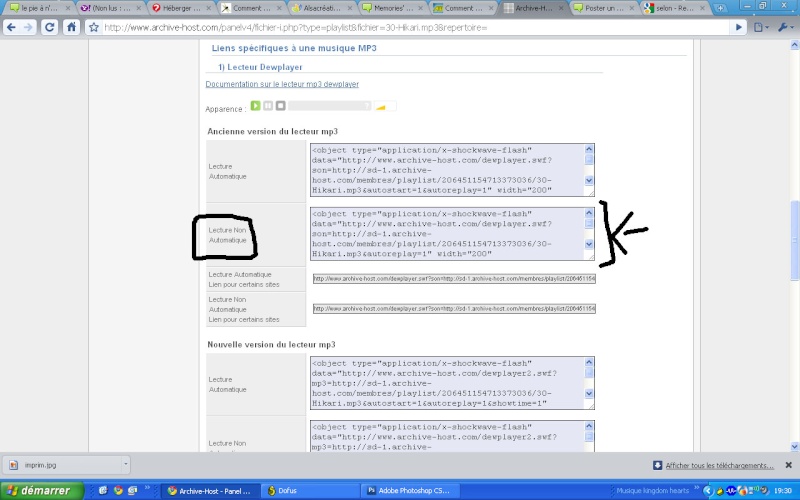Screen dimensions: 800x500
Task: Switch to the Yahoo '(Non lus : ...' tab
Action: [x=110, y=8]
